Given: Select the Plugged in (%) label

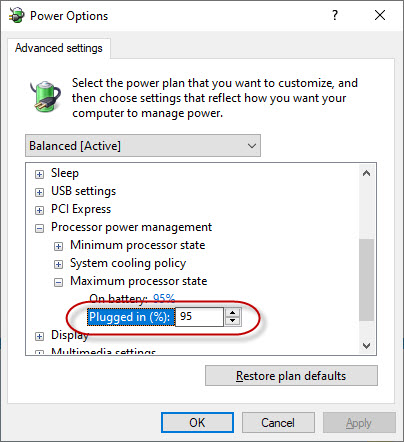Looking at the screenshot, I should pyautogui.click(x=131, y=317).
